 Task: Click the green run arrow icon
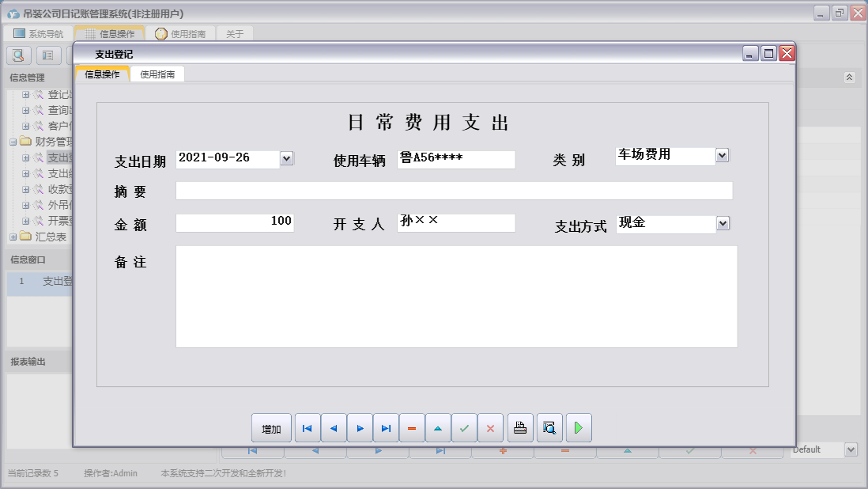578,427
